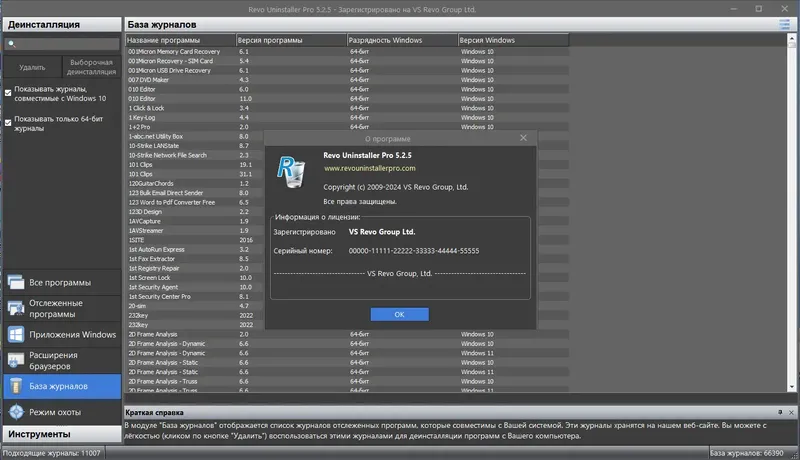Select the 1st Security Center Pro row
800x460 pixels.
pyautogui.click(x=194, y=296)
